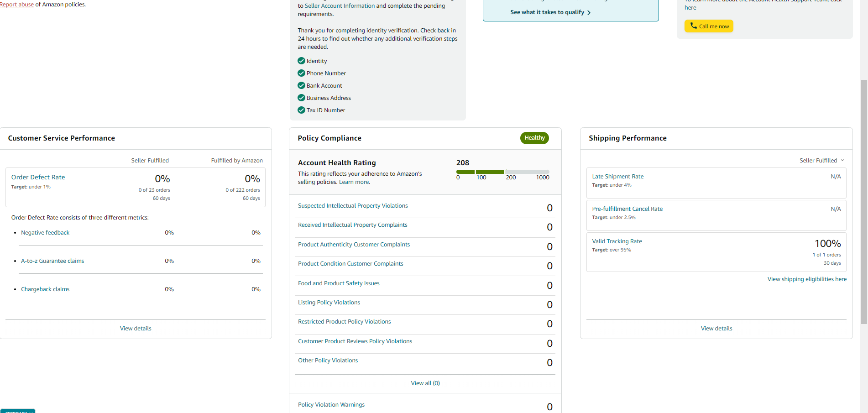The image size is (868, 413).
Task: Click the Identity green checkmark icon
Action: (301, 61)
